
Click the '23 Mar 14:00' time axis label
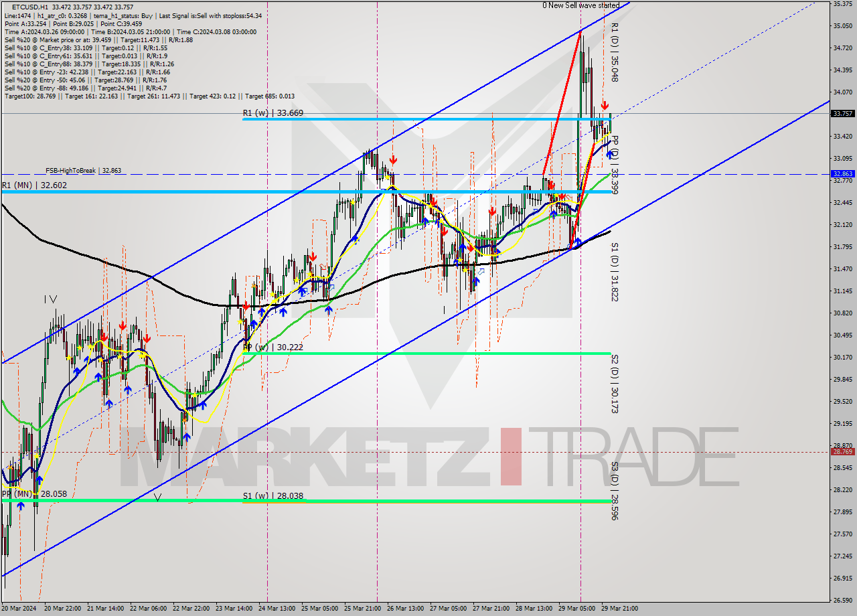(234, 609)
